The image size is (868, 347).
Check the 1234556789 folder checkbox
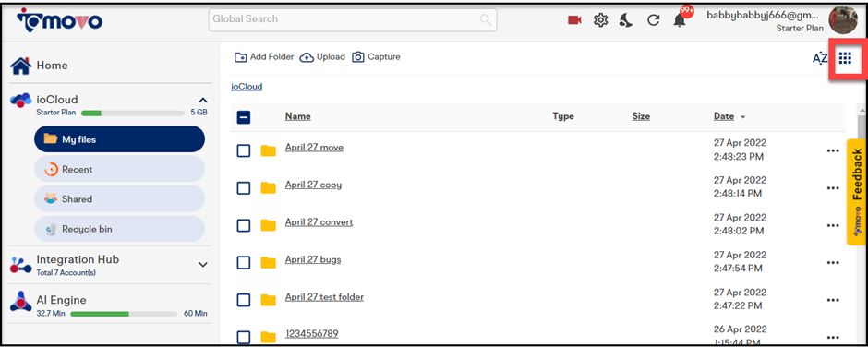point(244,337)
